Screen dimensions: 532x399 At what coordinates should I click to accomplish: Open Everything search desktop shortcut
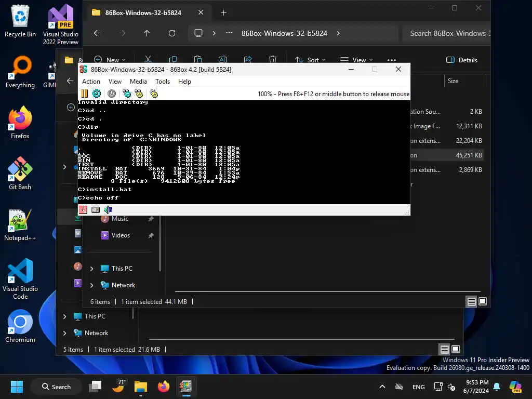tap(20, 72)
